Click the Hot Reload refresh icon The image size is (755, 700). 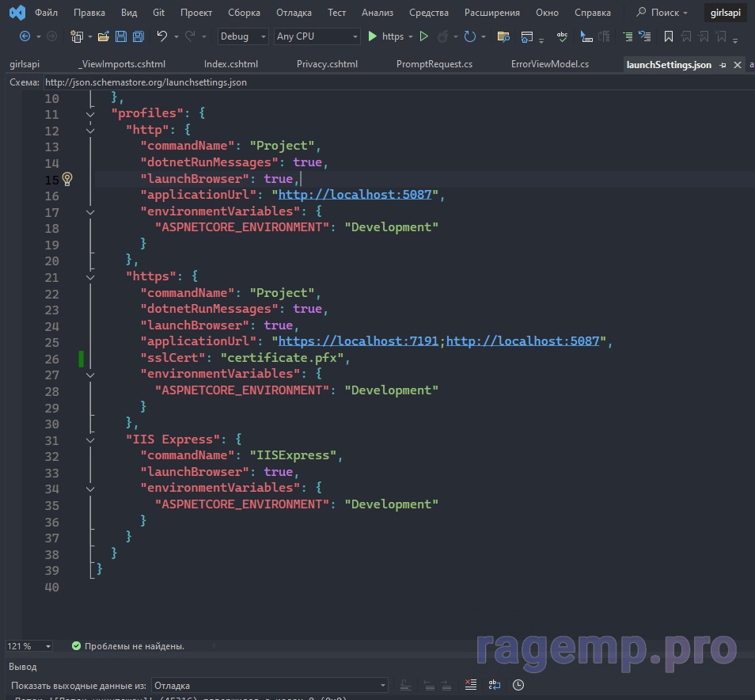point(470,36)
